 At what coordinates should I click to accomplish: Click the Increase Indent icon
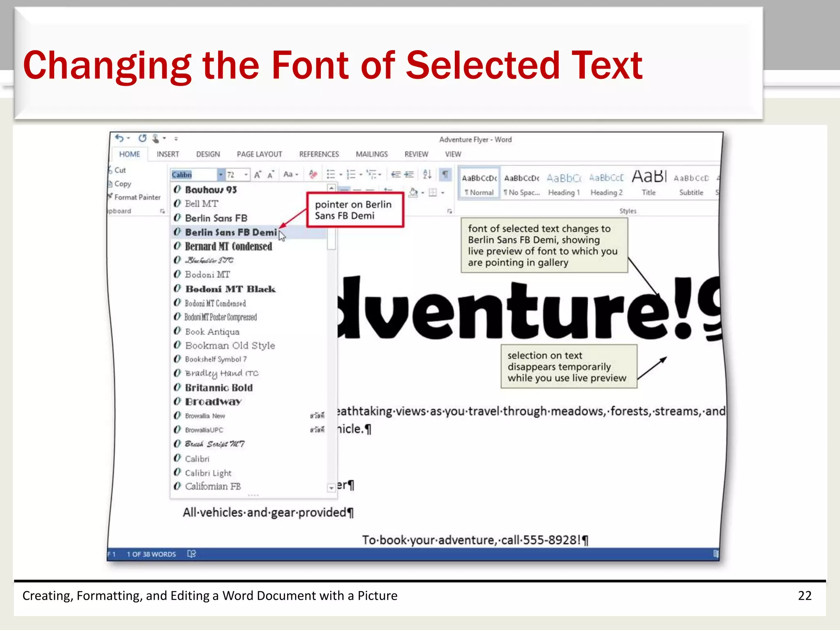pos(409,174)
